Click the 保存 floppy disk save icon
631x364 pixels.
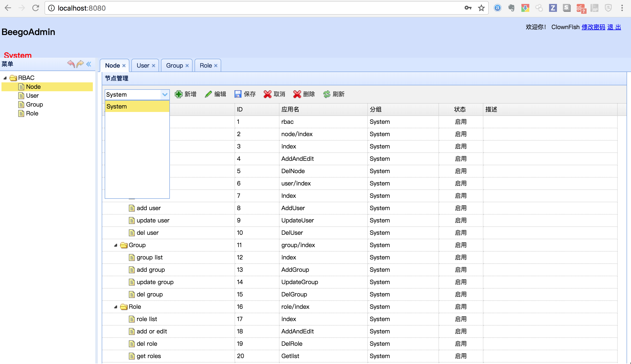pos(238,94)
